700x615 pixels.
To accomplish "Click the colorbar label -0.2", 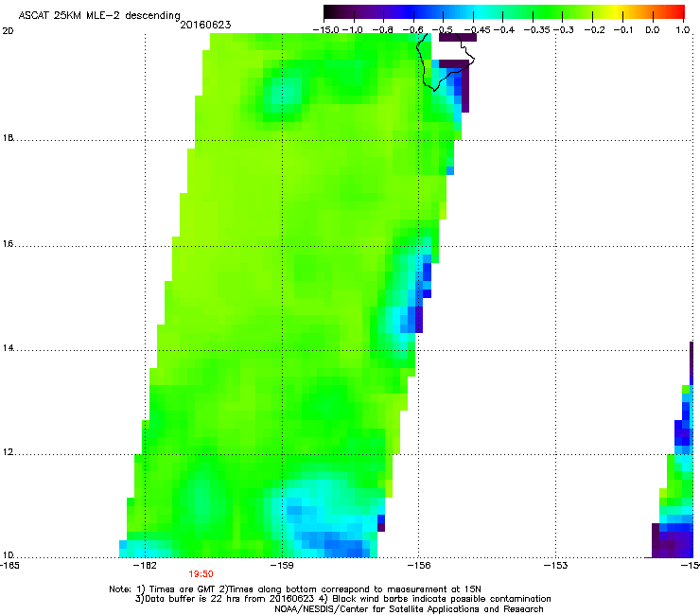I will click(595, 30).
